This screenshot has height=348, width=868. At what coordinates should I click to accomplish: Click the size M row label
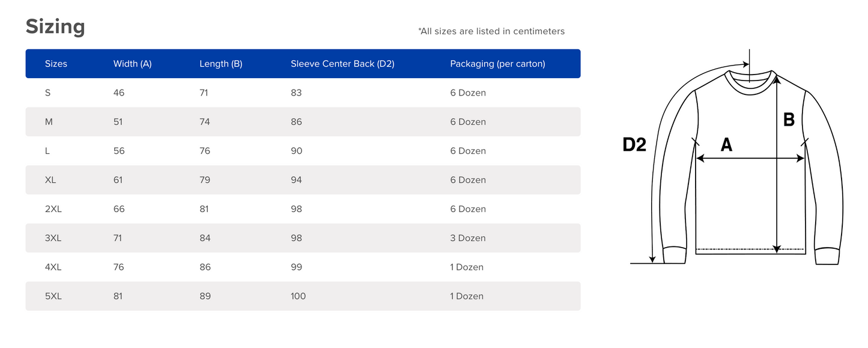(49, 122)
